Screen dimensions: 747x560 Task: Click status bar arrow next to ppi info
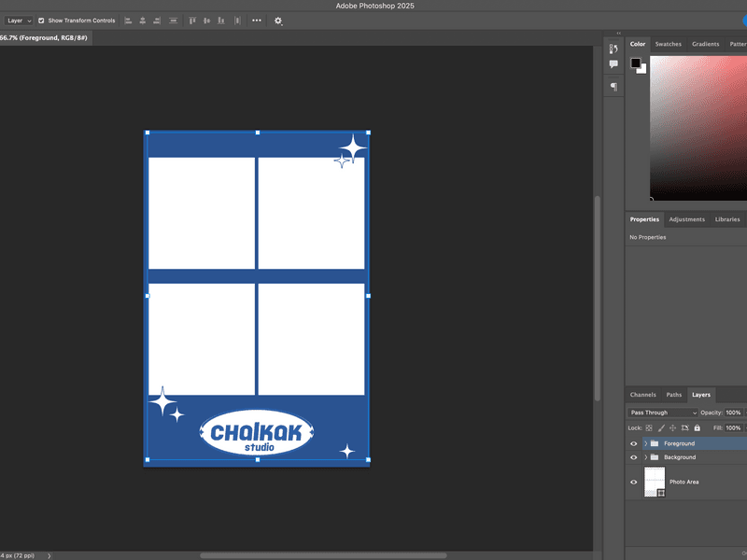[x=49, y=555]
